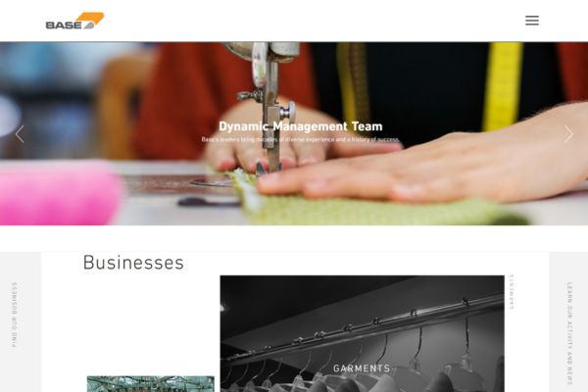Advance carousel with right arrow
The width and height of the screenshot is (588, 392).
pos(568,134)
